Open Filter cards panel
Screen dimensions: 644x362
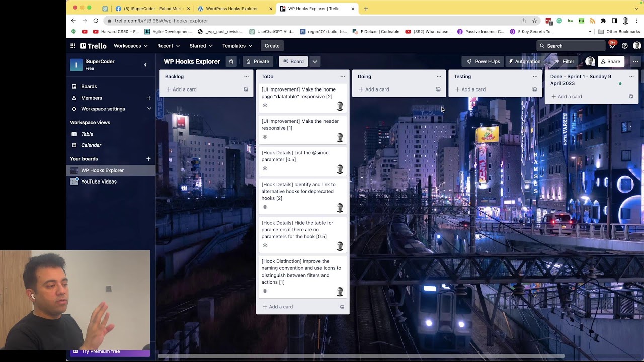point(564,61)
